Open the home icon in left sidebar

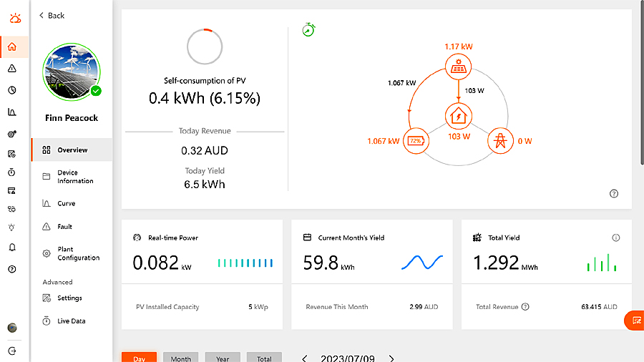tap(12, 47)
